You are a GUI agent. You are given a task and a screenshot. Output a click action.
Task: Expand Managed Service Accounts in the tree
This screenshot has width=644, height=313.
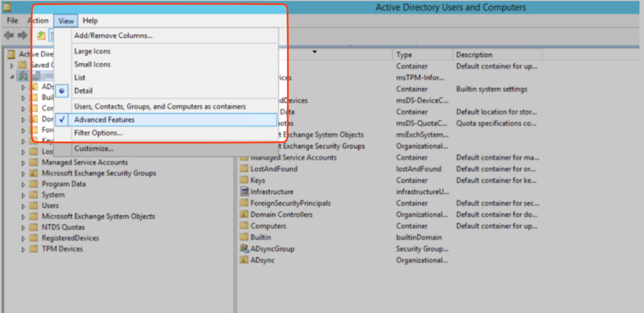click(23, 162)
